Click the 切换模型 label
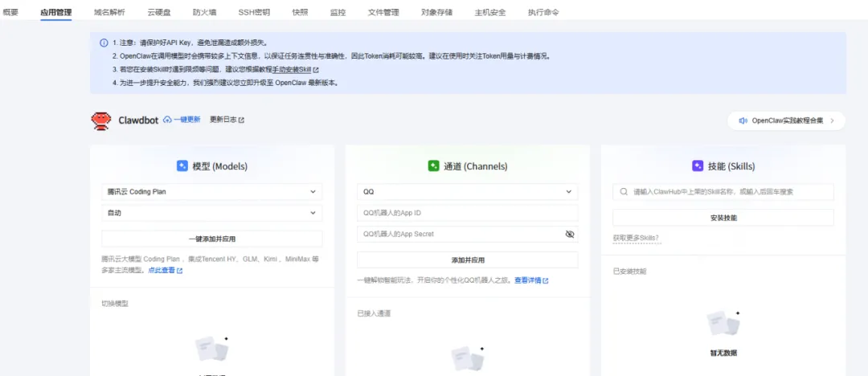The image size is (868, 376). 115,304
